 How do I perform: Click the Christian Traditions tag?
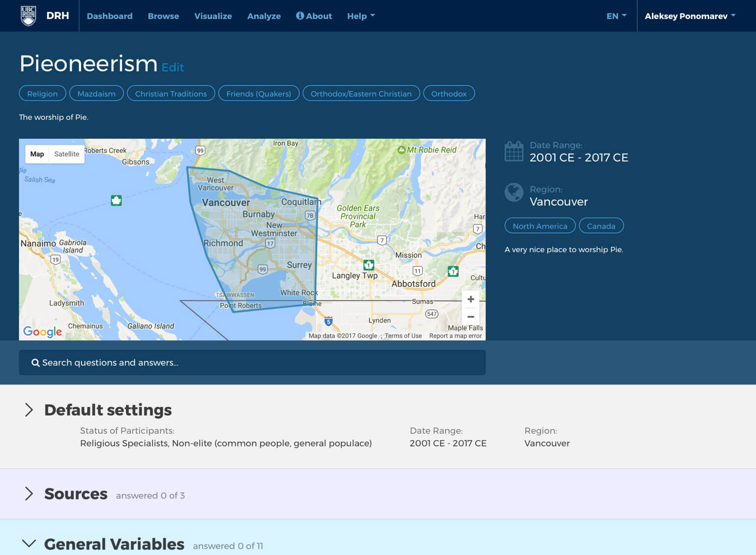coord(171,94)
